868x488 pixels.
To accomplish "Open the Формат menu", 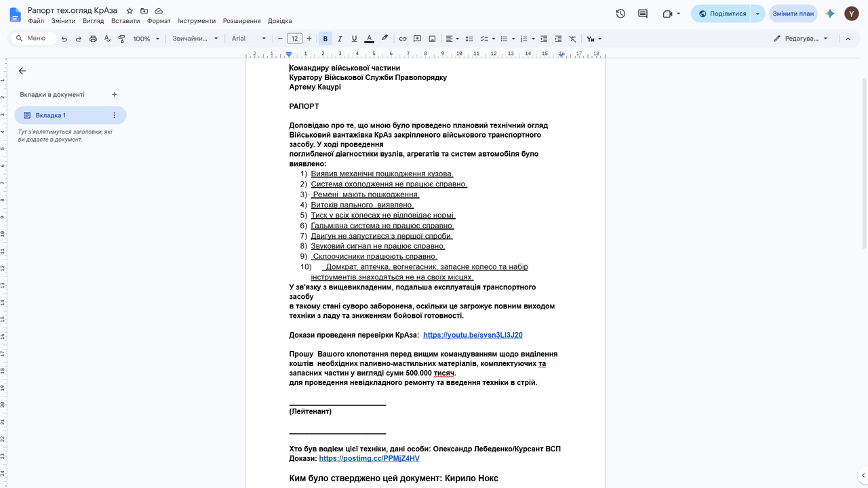I will [x=159, y=21].
